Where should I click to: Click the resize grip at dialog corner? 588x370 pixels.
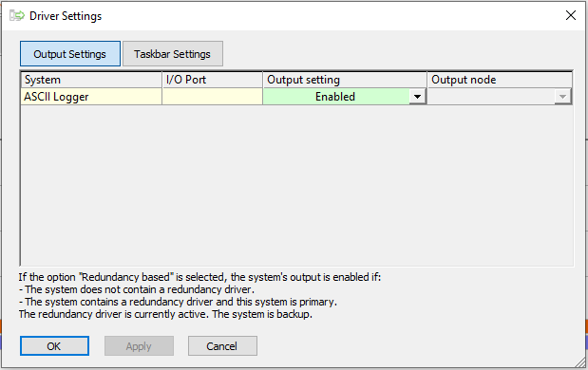[x=581, y=362]
